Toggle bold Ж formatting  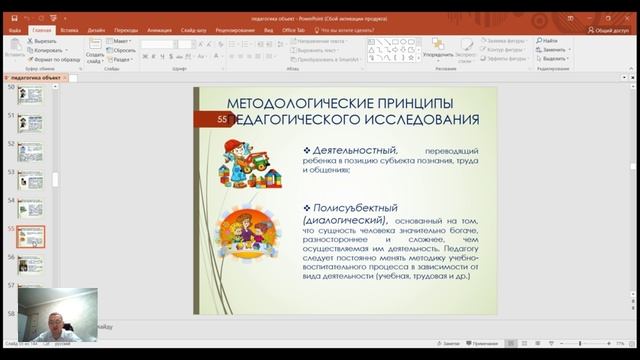pos(145,56)
